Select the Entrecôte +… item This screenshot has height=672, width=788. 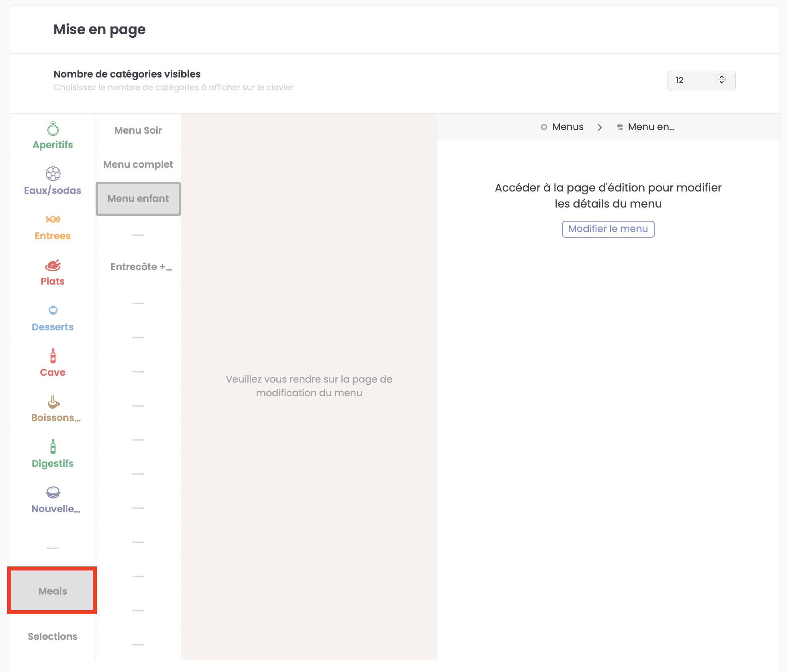point(141,267)
